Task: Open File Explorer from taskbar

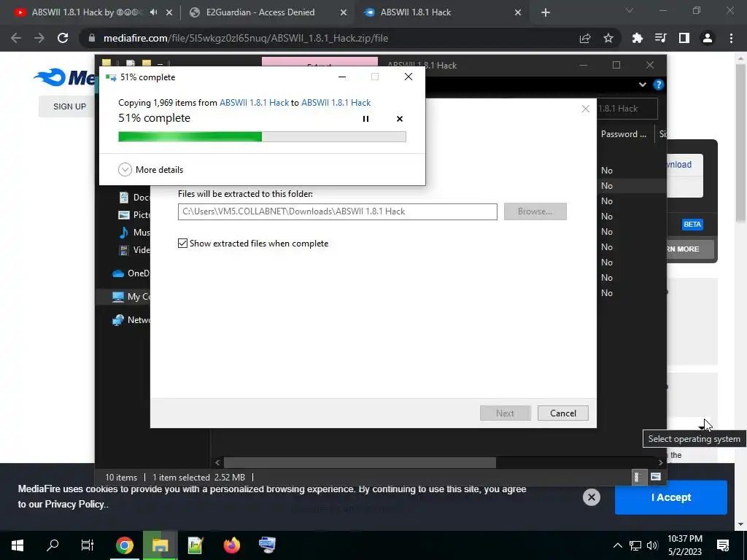Action: 160,545
